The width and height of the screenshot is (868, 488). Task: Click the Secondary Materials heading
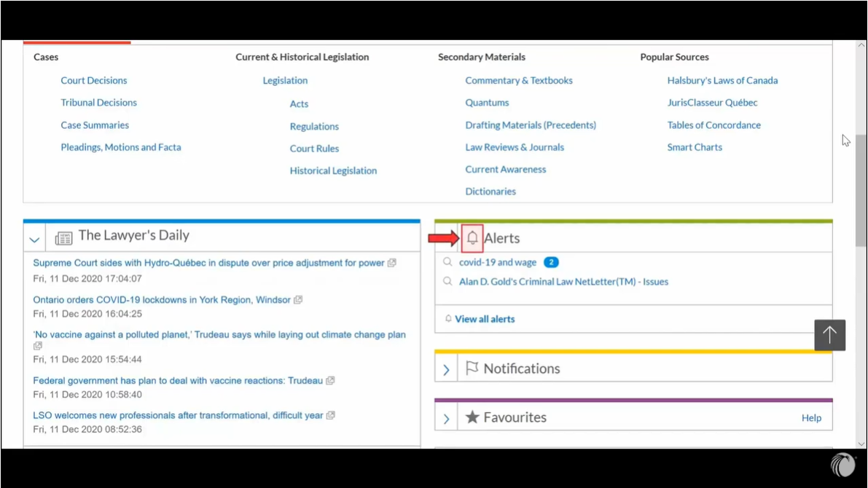click(482, 57)
